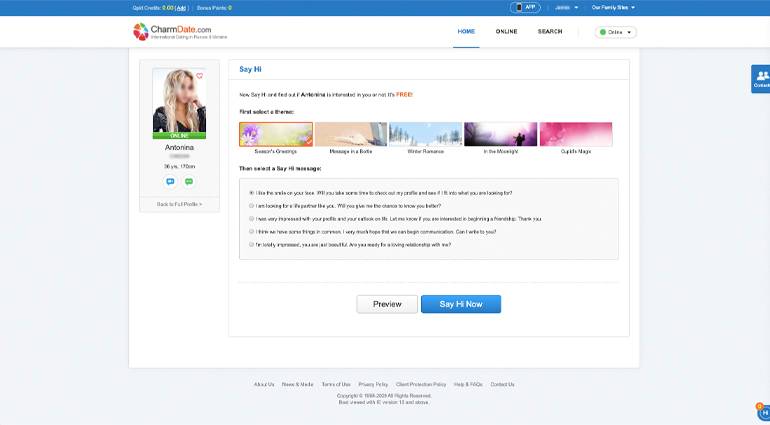Open the Contacts side panel icon

tap(761, 78)
